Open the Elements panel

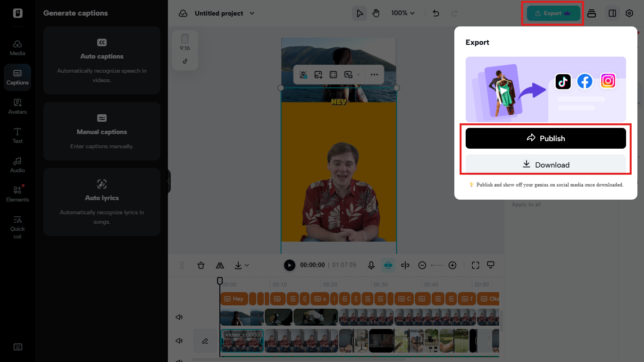[17, 193]
